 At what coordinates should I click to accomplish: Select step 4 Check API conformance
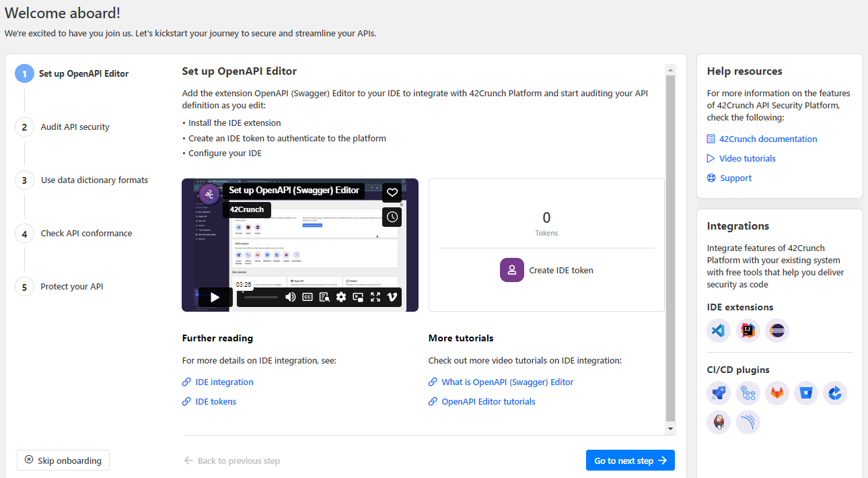coord(74,233)
